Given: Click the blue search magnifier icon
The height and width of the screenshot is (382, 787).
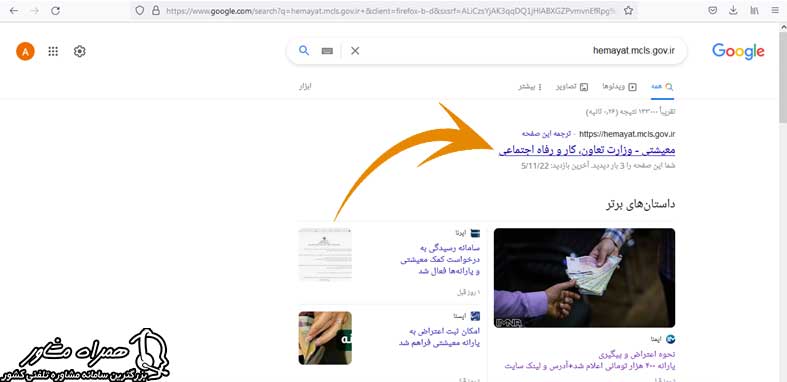Looking at the screenshot, I should pyautogui.click(x=304, y=50).
